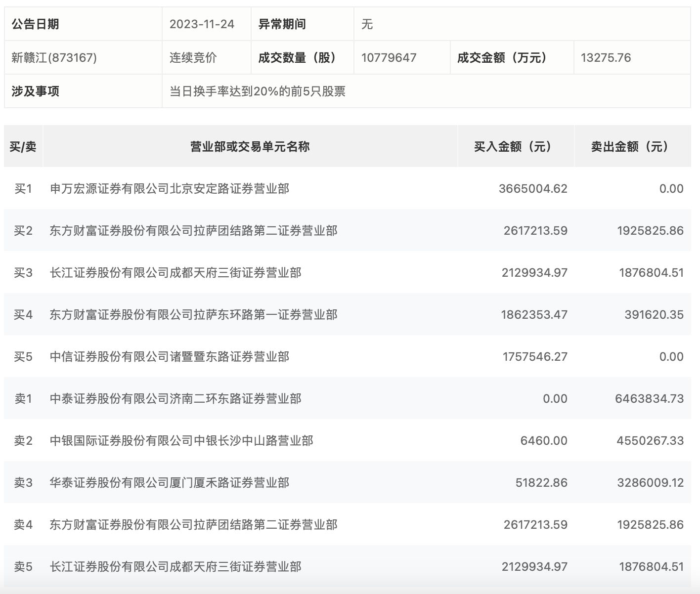Click 东方财富证券 拉萨团结路第二证券营业部 in row 卖4

coord(193,524)
